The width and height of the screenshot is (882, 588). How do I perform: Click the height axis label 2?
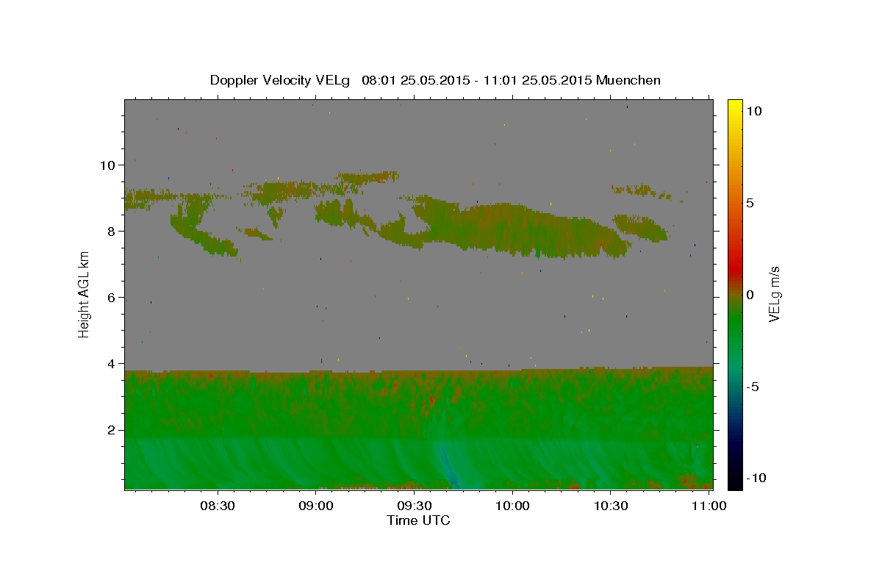[x=111, y=430]
